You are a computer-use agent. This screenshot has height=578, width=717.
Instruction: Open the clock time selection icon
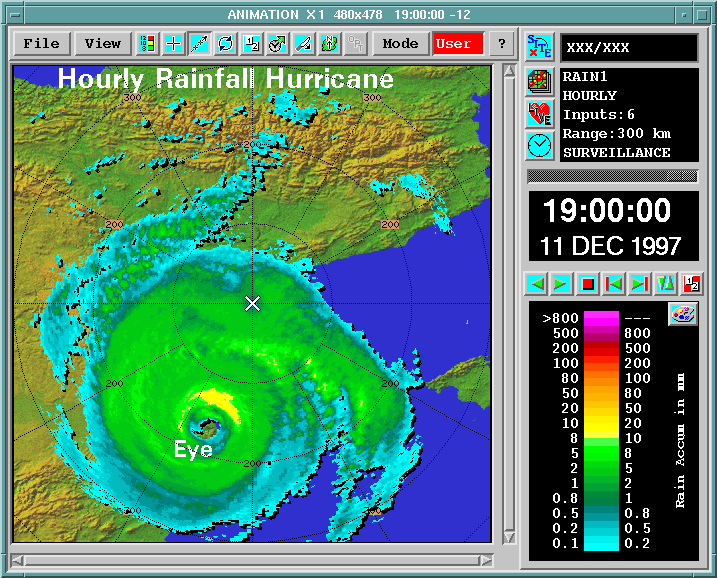[x=540, y=145]
